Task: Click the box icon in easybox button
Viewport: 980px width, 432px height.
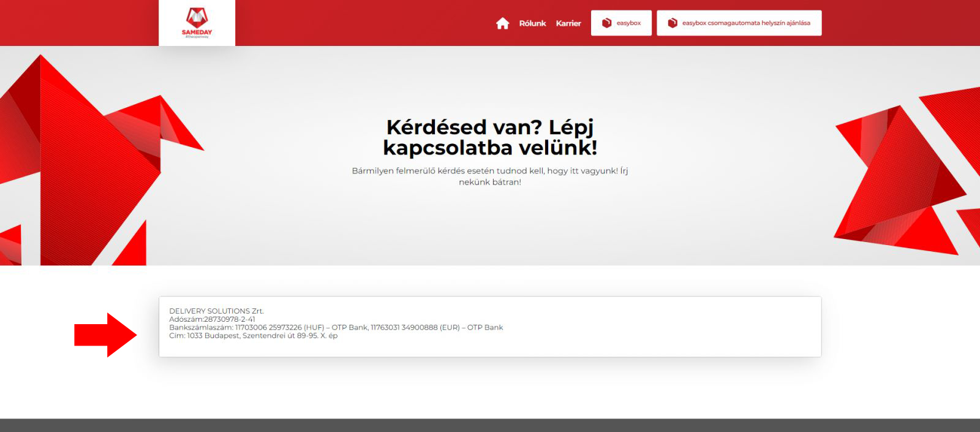Action: click(x=606, y=23)
